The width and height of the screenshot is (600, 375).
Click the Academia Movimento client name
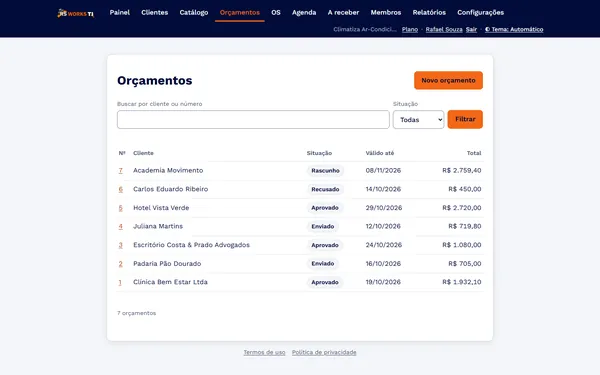168,170
